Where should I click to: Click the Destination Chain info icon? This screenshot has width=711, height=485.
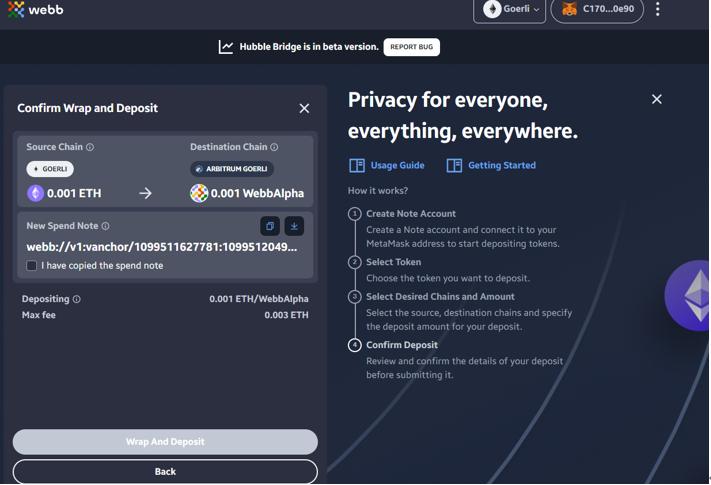pyautogui.click(x=274, y=147)
